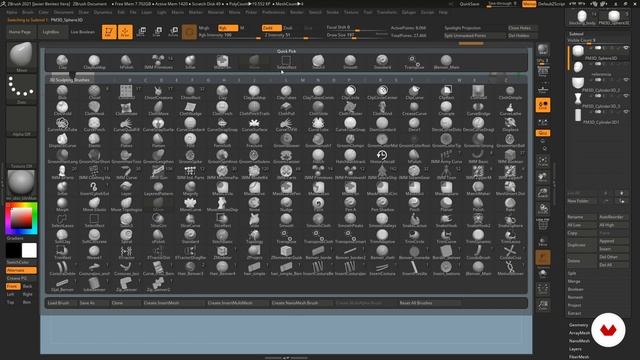Collapse the Subtool palette header
Viewport: 640px width, 360px height.
(x=576, y=34)
